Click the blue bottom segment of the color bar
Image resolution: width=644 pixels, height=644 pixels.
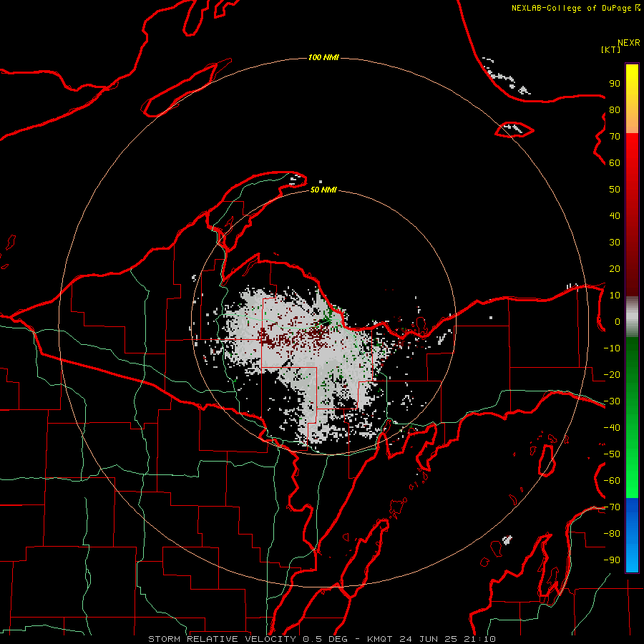[632, 535]
